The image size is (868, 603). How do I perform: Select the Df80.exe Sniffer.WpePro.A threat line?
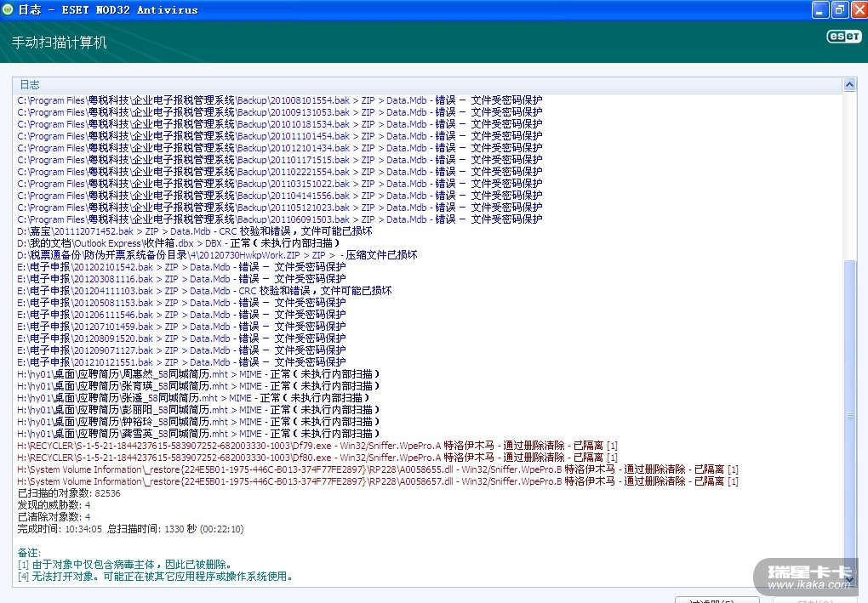coord(317,457)
